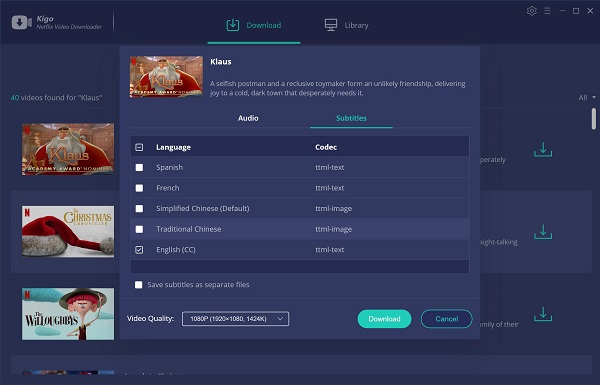Toggle the select-all Language header checkbox
Image resolution: width=600 pixels, height=385 pixels.
point(139,147)
